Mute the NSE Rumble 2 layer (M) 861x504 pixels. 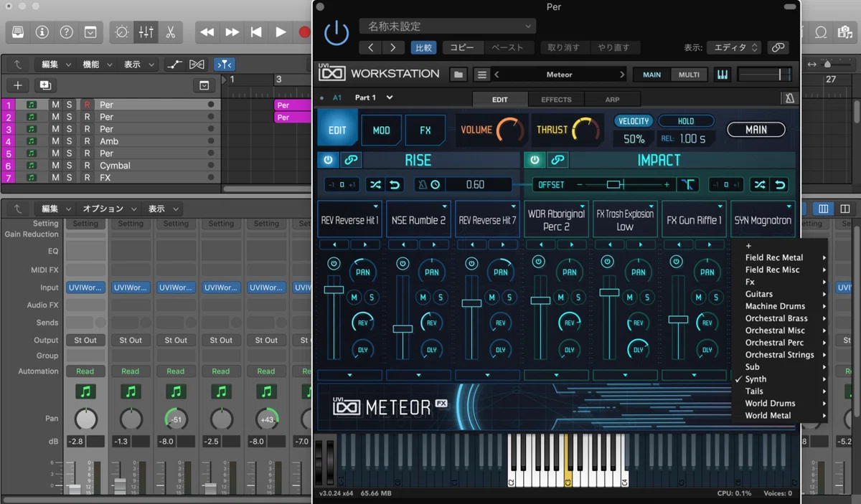tap(423, 297)
